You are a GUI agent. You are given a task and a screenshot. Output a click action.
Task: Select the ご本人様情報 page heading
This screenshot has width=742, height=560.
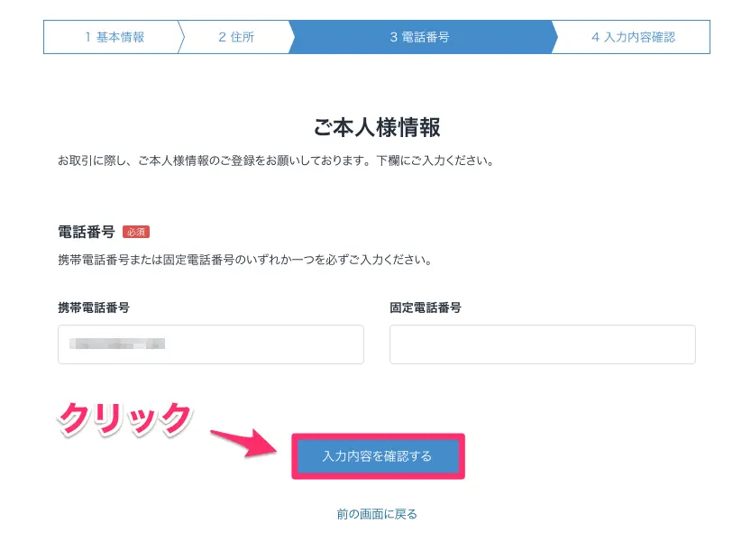tap(377, 128)
